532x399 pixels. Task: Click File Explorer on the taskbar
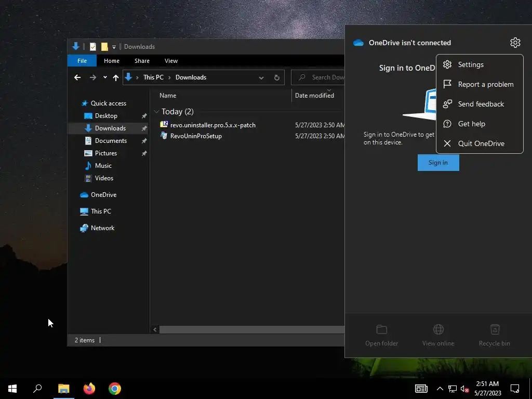64,389
